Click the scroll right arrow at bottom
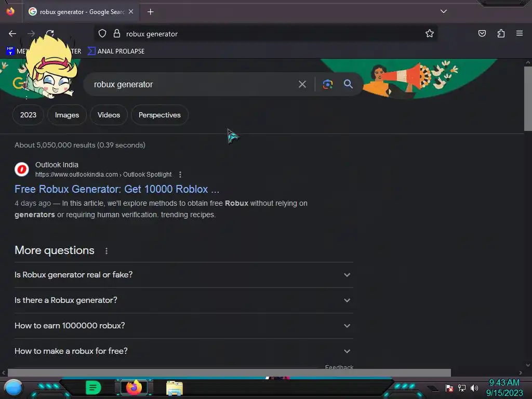Viewport: 532px width, 399px height. click(x=521, y=373)
